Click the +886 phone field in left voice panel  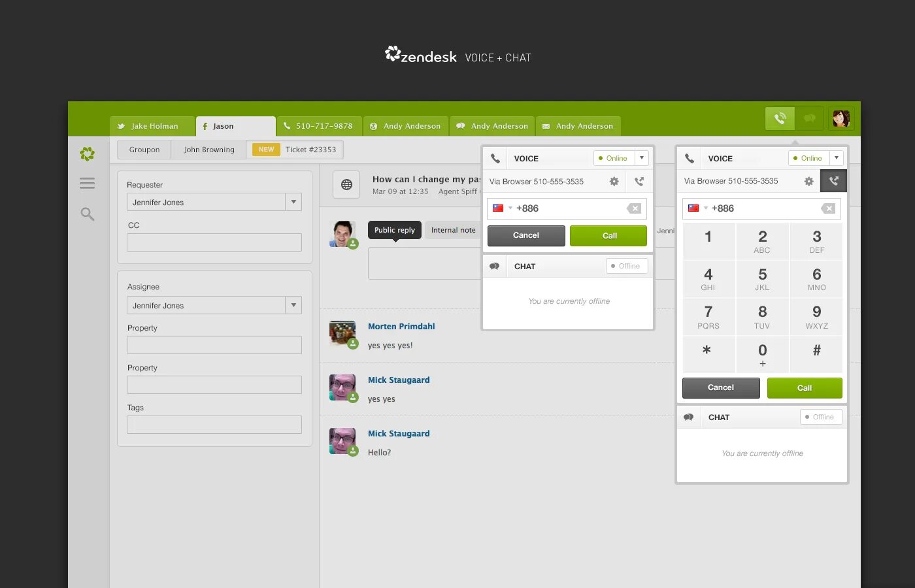coord(567,208)
